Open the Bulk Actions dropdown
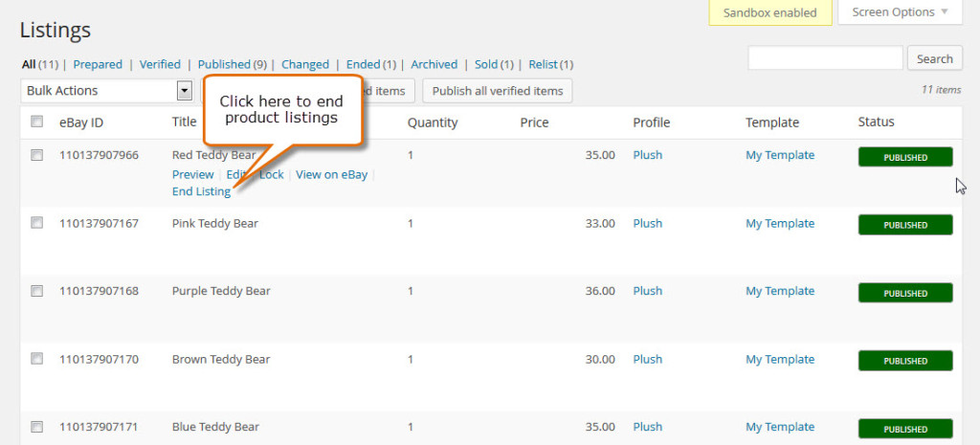This screenshot has width=980, height=445. [x=106, y=91]
